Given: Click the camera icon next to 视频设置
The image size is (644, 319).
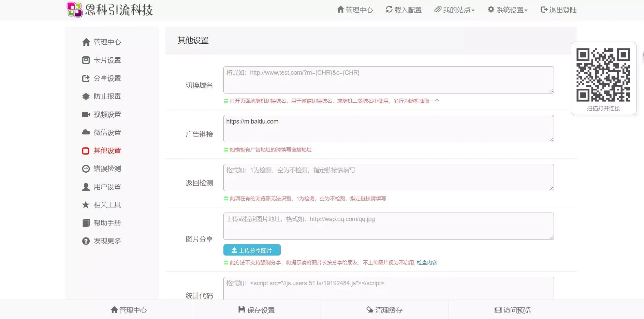Looking at the screenshot, I should click(86, 114).
